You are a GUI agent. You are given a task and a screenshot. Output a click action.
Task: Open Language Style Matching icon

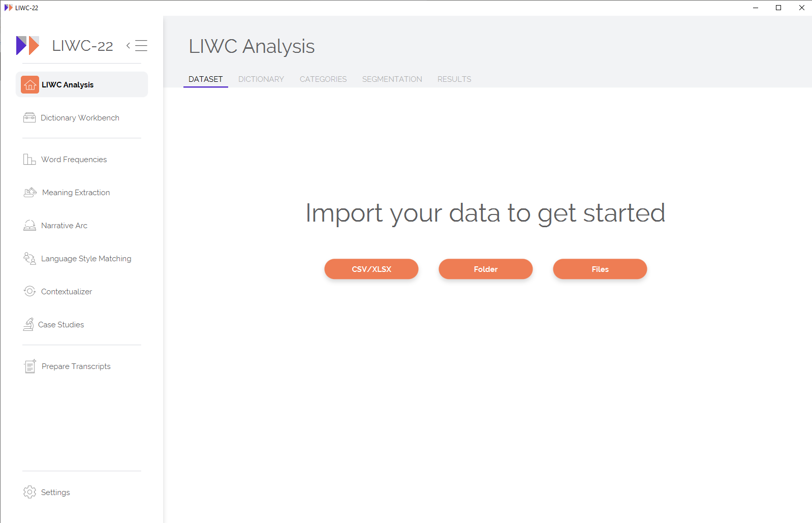tap(29, 259)
